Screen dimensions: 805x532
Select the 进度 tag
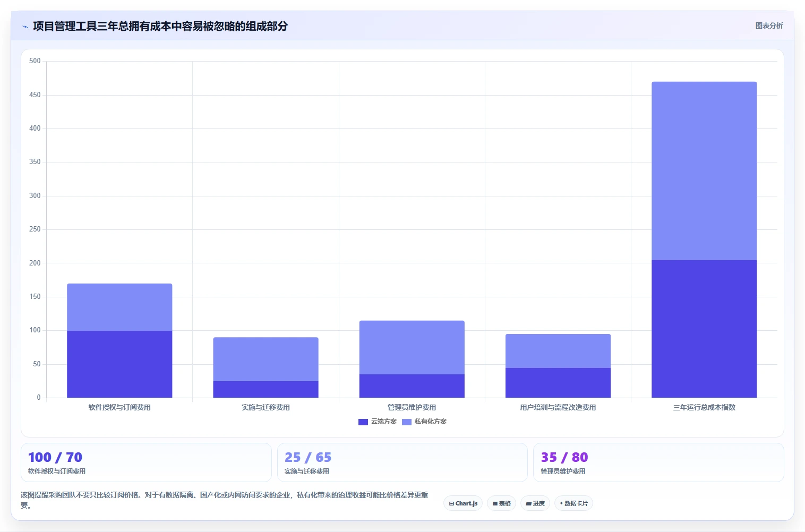(535, 503)
